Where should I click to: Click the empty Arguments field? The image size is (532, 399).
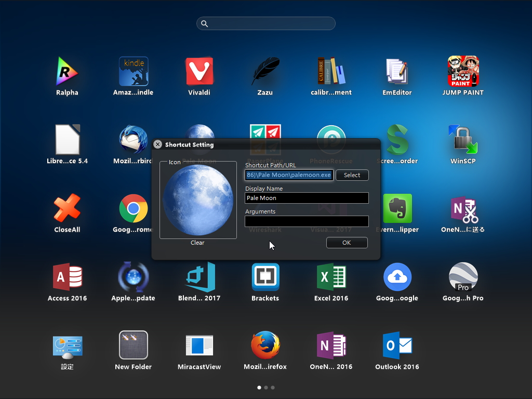307,221
